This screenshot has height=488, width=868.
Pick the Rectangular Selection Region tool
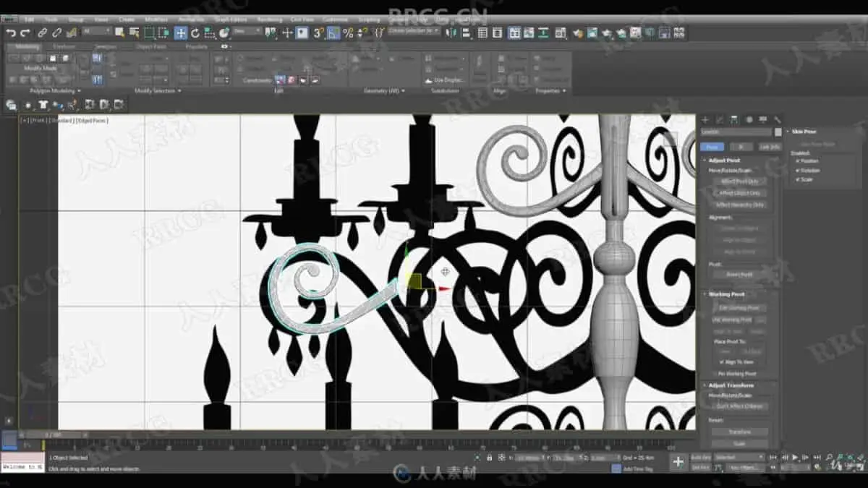click(x=149, y=33)
